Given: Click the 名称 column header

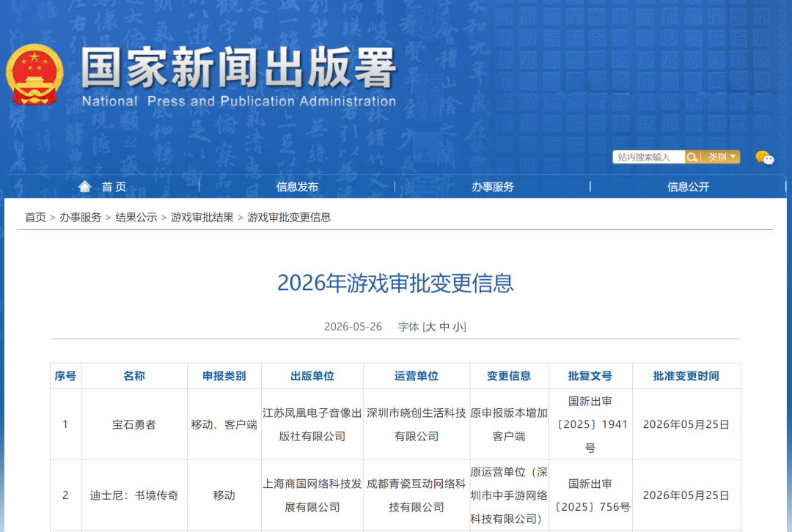Looking at the screenshot, I should (x=134, y=376).
